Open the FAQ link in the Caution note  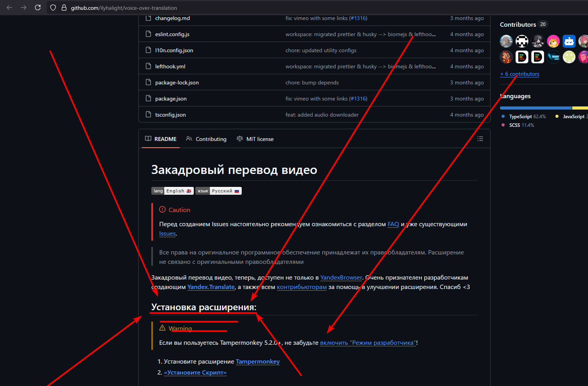coord(393,224)
